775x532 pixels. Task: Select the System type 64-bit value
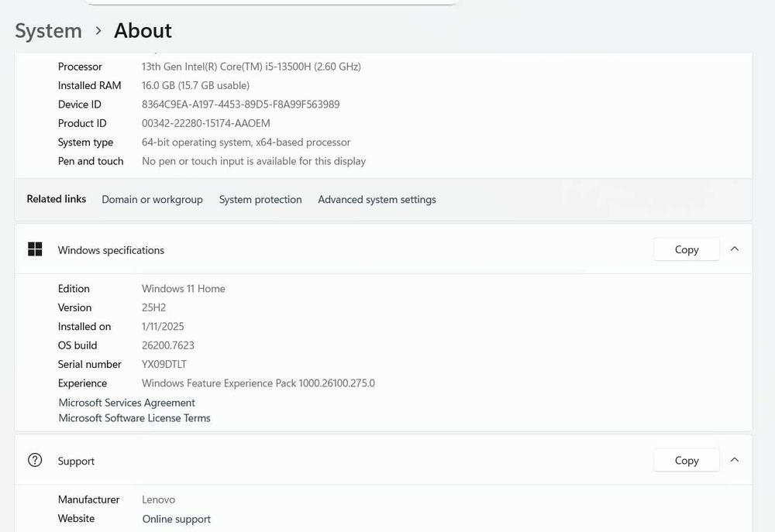246,142
